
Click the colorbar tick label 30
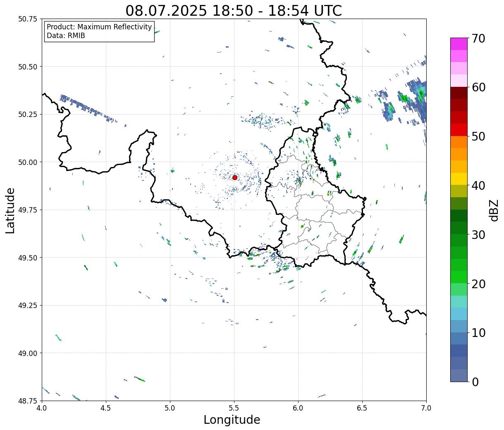[x=478, y=234]
